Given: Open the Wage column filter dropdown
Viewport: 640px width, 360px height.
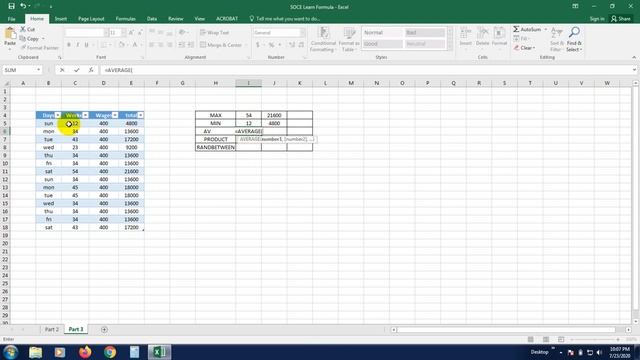Looking at the screenshot, I should [115, 116].
